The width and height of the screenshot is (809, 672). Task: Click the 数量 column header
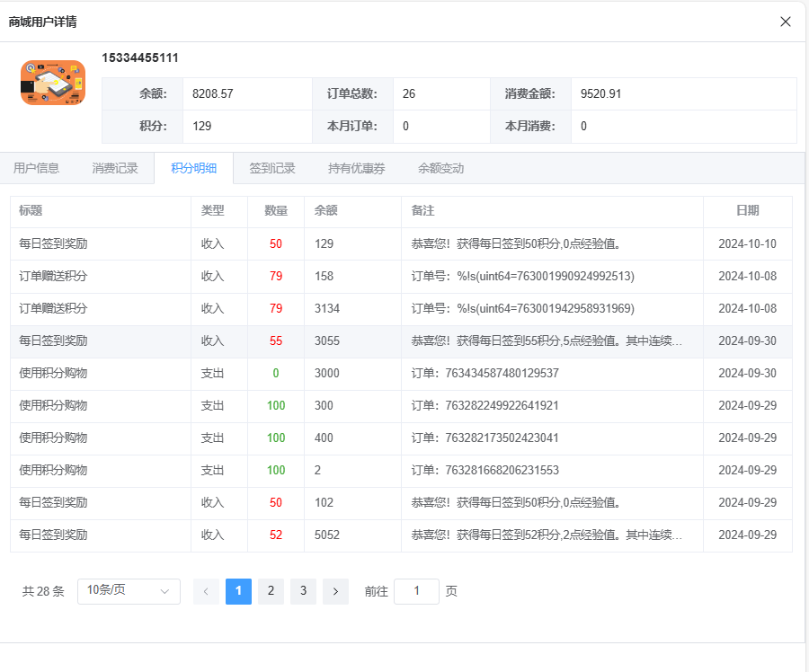276,211
